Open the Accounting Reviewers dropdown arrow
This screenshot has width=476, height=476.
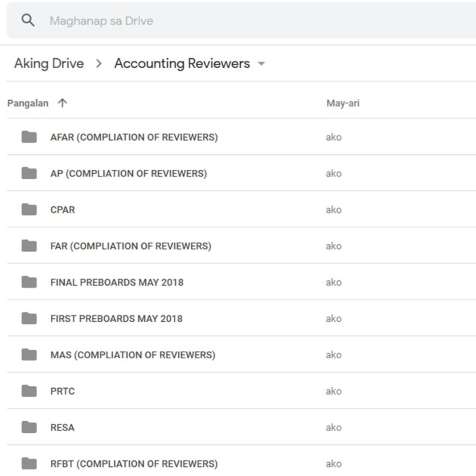click(261, 64)
